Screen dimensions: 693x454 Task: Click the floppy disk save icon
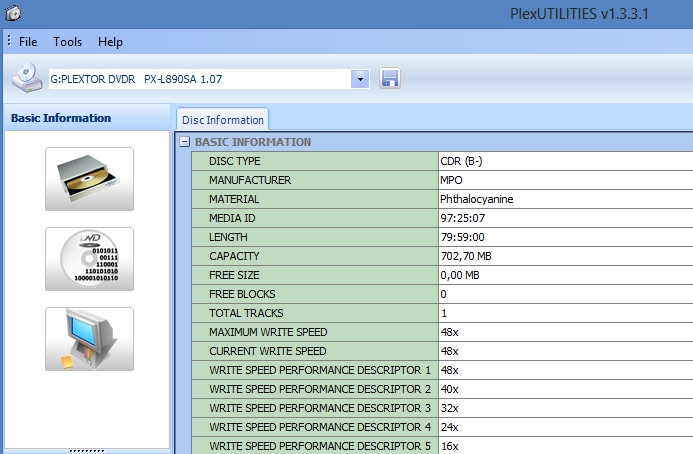click(390, 78)
